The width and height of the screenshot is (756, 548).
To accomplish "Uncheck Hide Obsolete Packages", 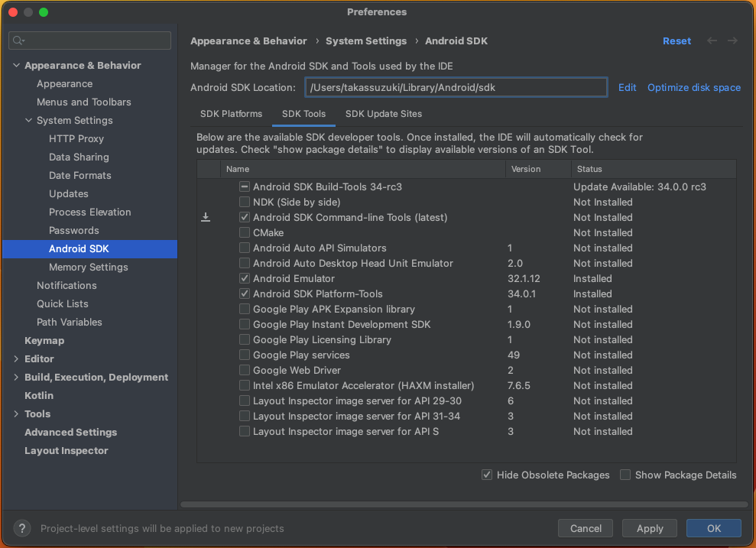I will 487,475.
